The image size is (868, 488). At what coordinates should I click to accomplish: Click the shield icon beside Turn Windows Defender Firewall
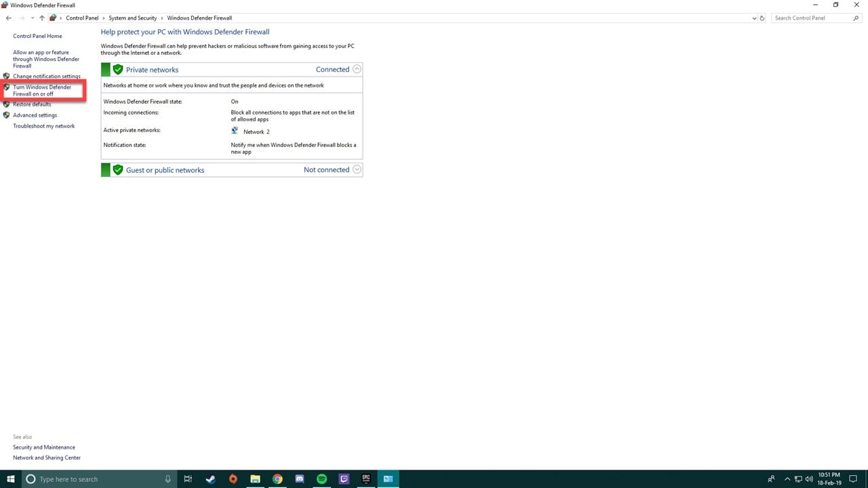click(x=7, y=87)
